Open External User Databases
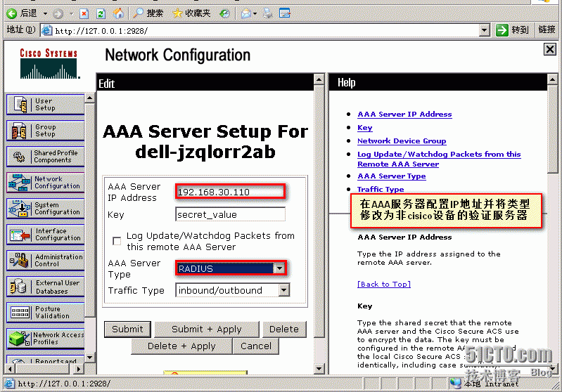The height and width of the screenshot is (392, 562). point(46,287)
